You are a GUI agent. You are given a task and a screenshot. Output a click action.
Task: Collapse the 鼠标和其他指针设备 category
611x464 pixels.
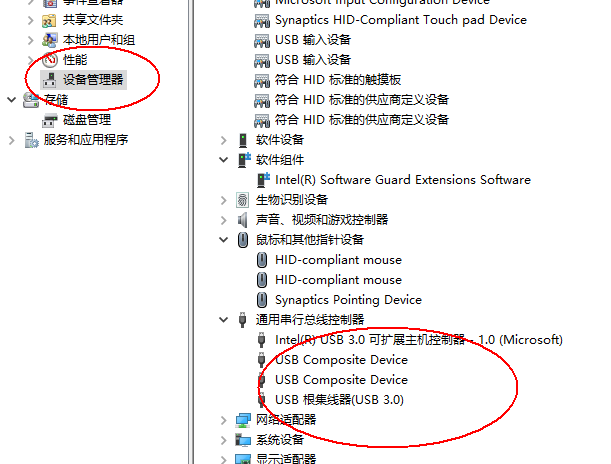pos(223,240)
